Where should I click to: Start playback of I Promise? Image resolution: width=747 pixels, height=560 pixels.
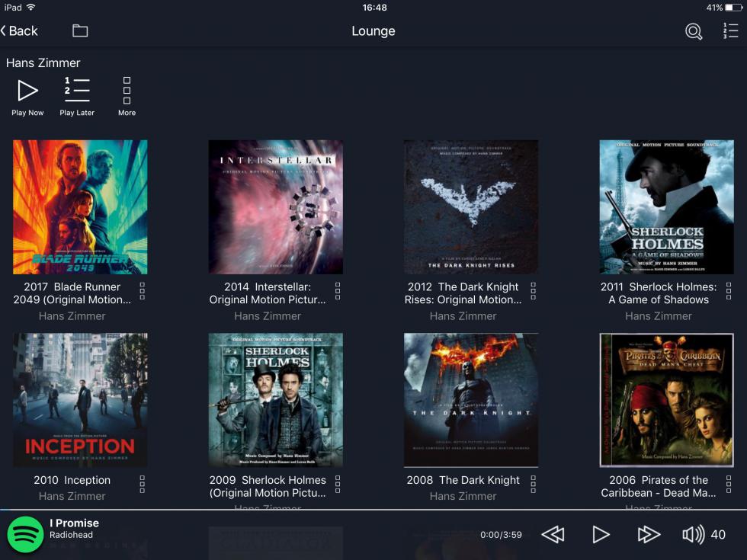[601, 535]
